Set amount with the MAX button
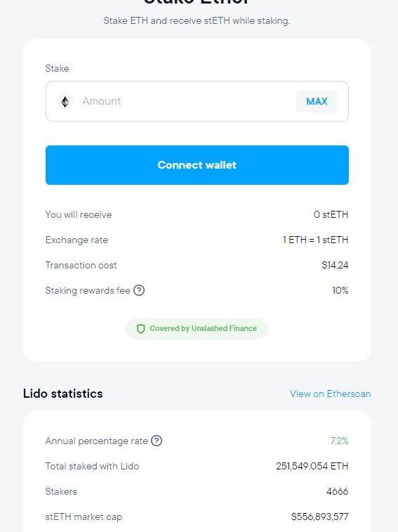This screenshot has width=398, height=532. pyautogui.click(x=317, y=101)
